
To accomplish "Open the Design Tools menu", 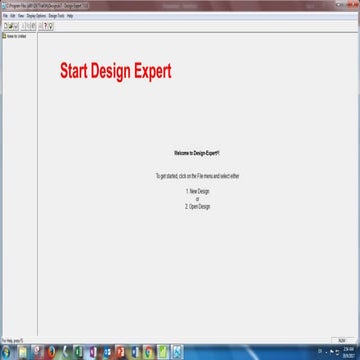I will coord(57,16).
